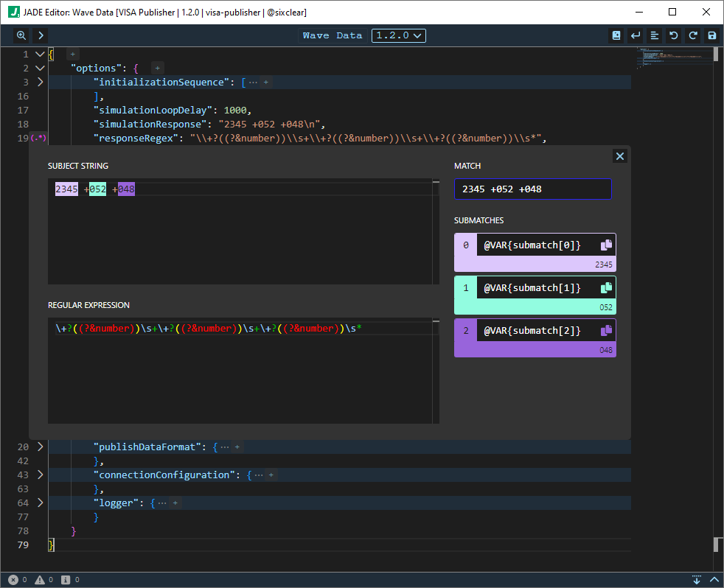Click the error count icon in status bar
The height and width of the screenshot is (588, 724).
[13, 579]
